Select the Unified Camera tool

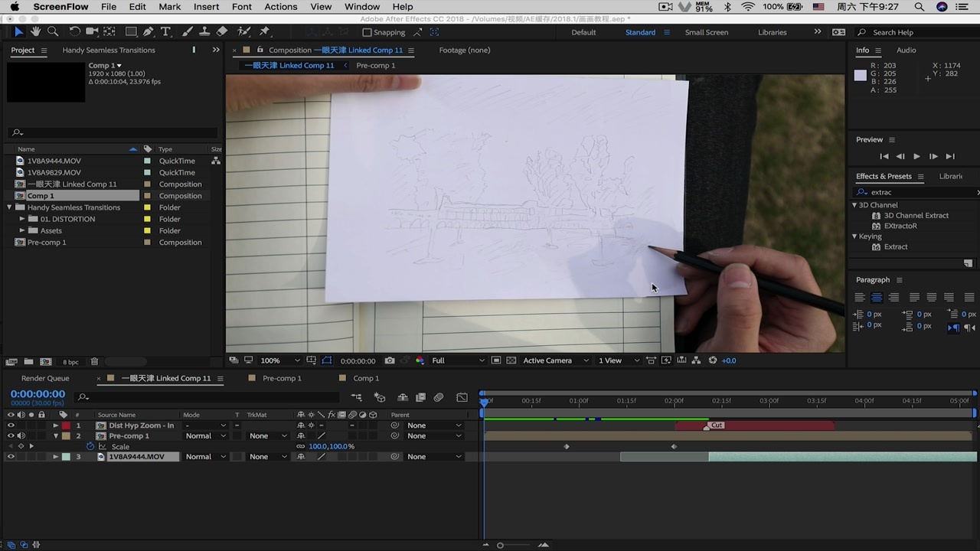tap(92, 32)
